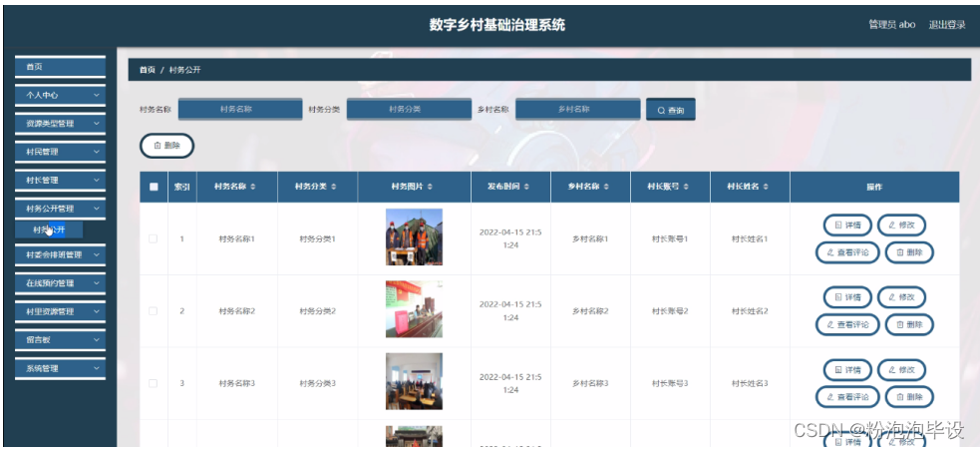The image size is (980, 449).
Task: Open the 首页 sidebar menu item
Action: (x=60, y=67)
